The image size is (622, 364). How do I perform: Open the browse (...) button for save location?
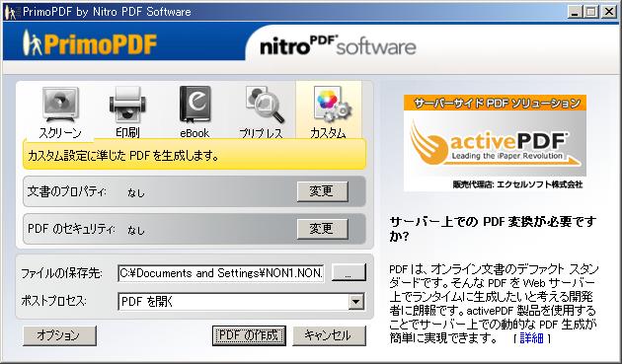pyautogui.click(x=349, y=273)
